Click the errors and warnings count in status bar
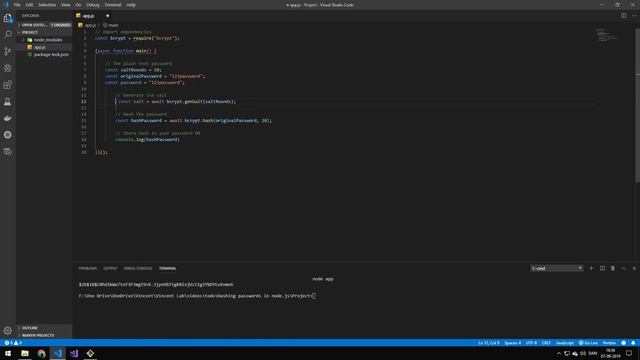Viewport: 640px width, 360px height. point(13,343)
